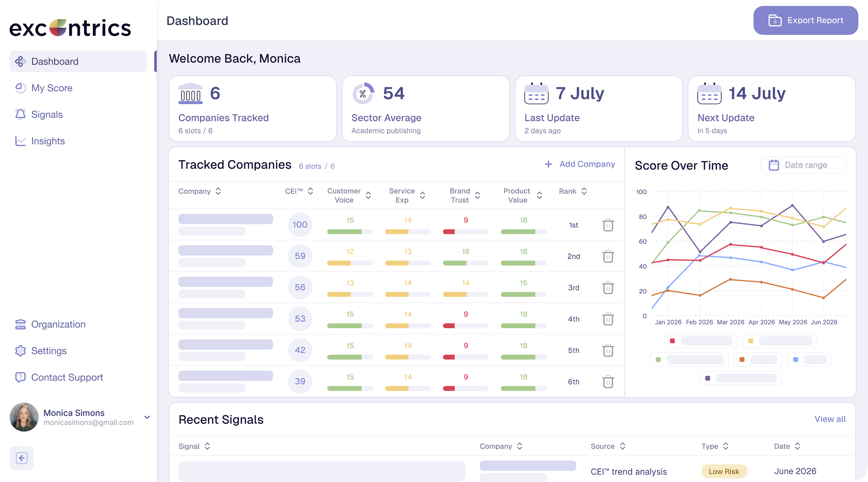Click the Export Report folder icon
Viewport: 868px width, 482px height.
click(775, 20)
